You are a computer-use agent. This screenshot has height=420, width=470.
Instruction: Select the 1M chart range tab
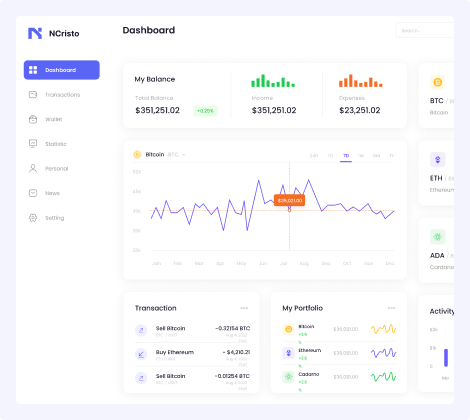click(x=360, y=156)
